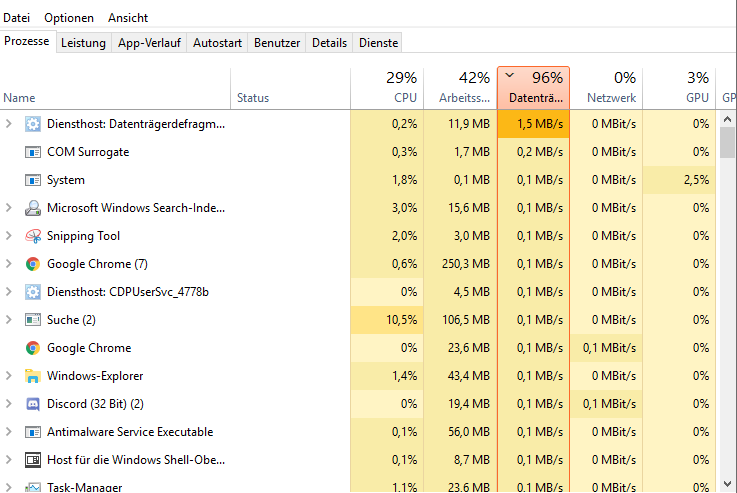Sort by the GPU 3% column
Screen dimensions: 737x493
click(x=679, y=89)
